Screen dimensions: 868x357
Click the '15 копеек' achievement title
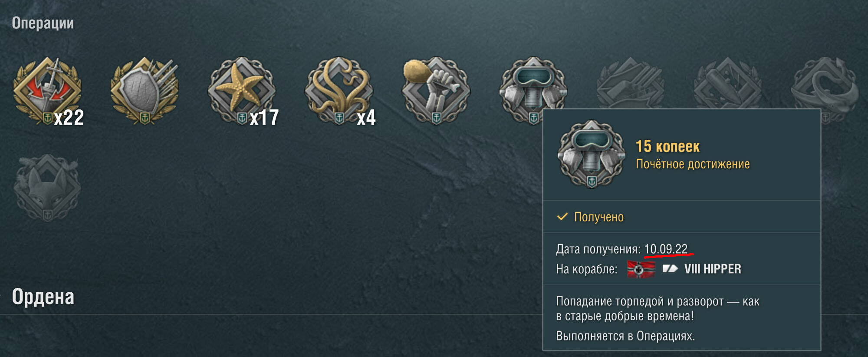(667, 146)
